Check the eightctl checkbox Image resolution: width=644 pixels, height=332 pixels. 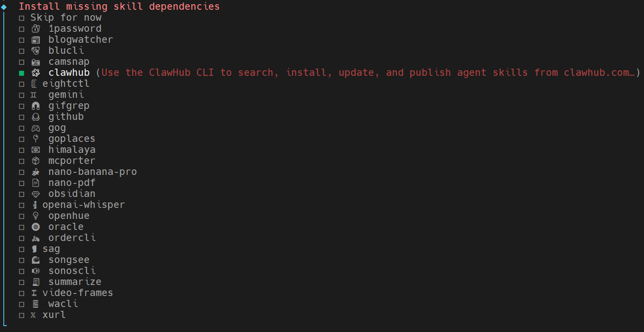[x=22, y=84]
